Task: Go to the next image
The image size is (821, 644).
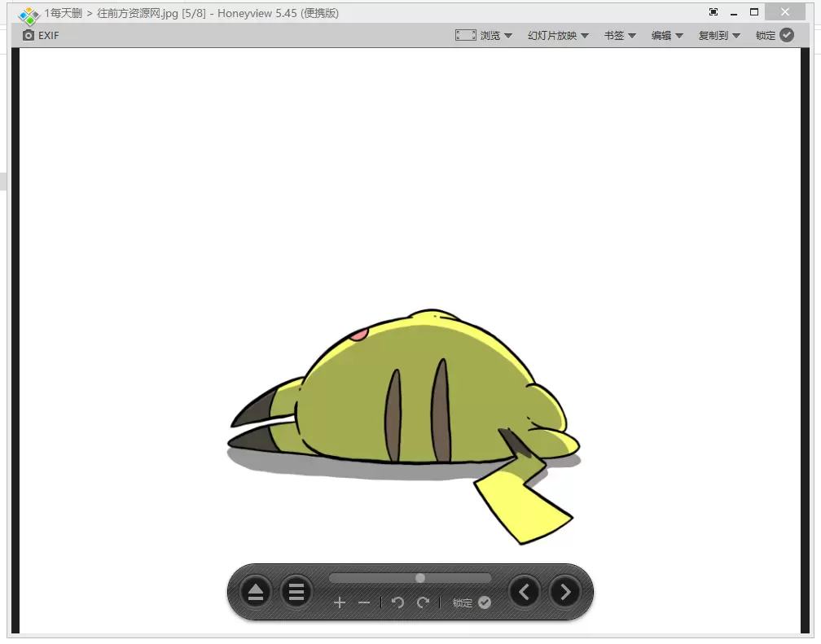Action: coord(565,592)
